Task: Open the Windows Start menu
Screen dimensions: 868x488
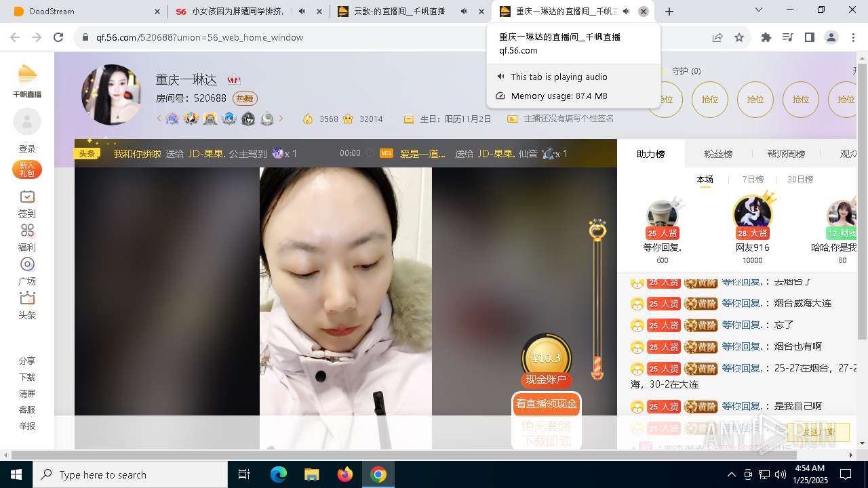Action: click(16, 474)
